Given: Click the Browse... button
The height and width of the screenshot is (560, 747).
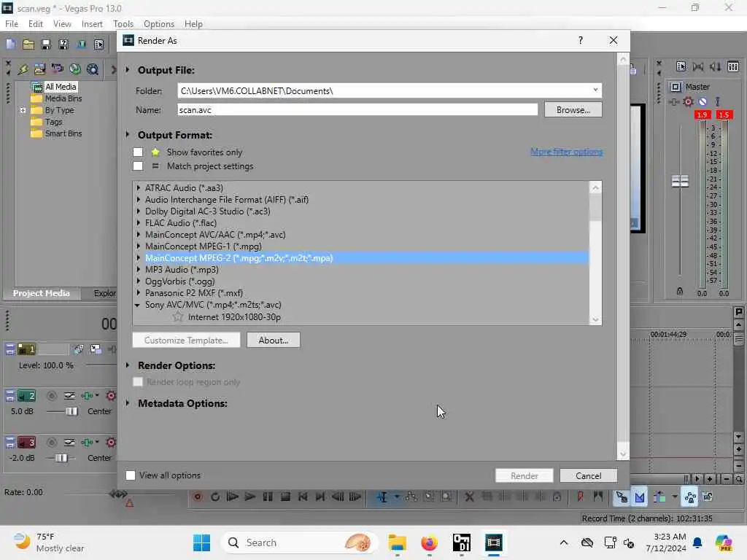Looking at the screenshot, I should pos(573,110).
